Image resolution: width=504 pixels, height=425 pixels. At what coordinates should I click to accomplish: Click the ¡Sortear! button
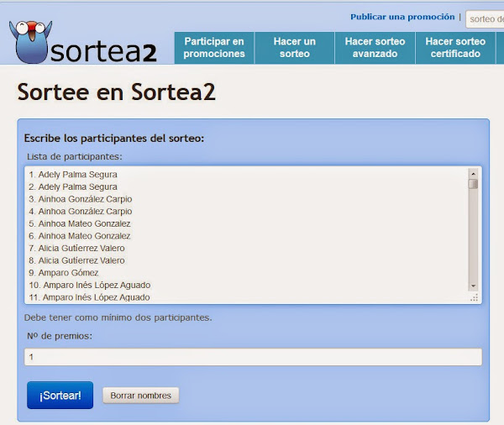[x=60, y=395]
